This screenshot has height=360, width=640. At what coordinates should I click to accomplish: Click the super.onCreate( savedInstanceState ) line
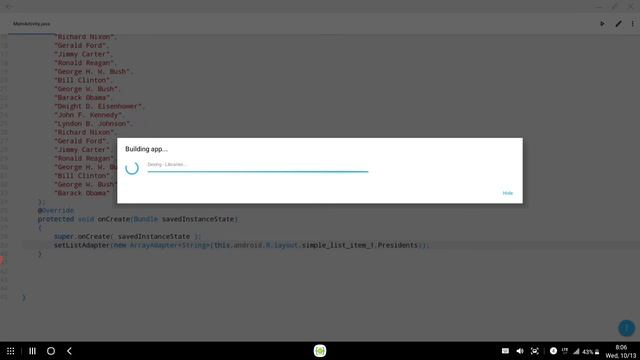tap(127, 236)
